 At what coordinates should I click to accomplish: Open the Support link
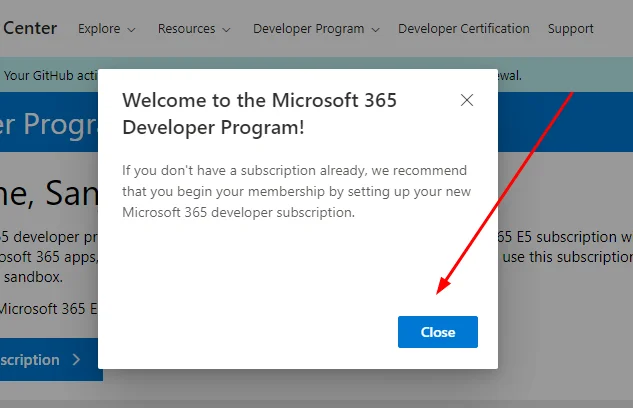point(570,29)
